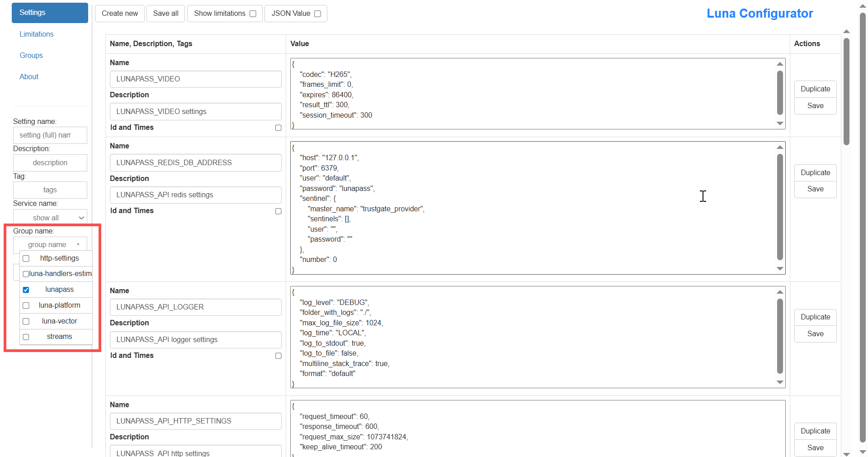
Task: Open the Groups page
Action: (31, 55)
